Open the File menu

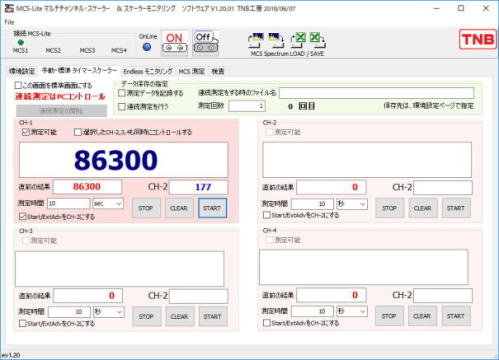click(x=9, y=22)
